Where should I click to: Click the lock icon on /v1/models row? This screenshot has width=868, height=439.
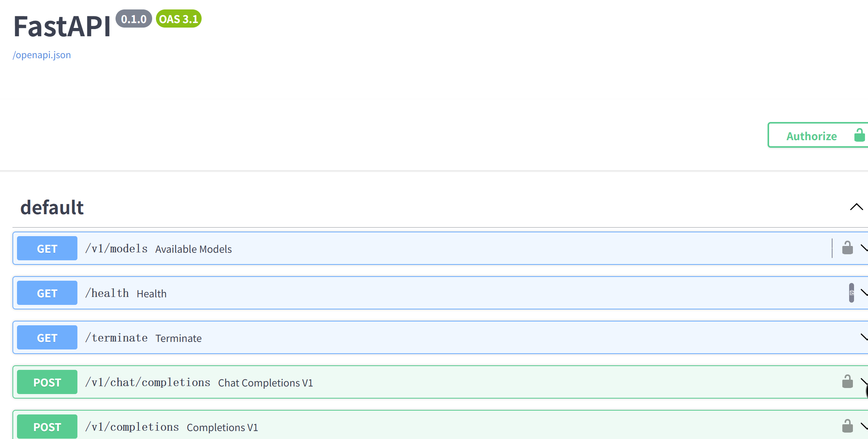[x=847, y=248]
